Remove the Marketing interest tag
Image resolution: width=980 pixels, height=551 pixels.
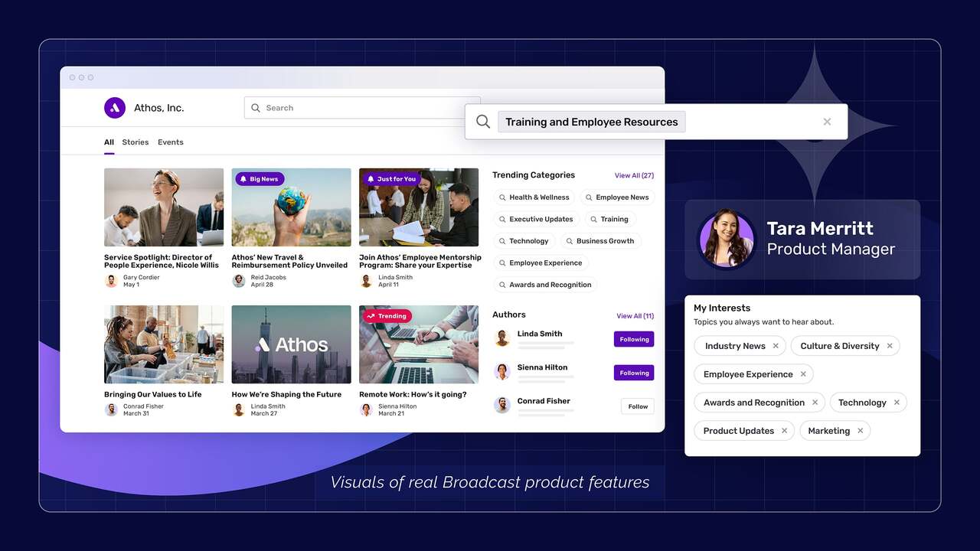click(x=860, y=431)
